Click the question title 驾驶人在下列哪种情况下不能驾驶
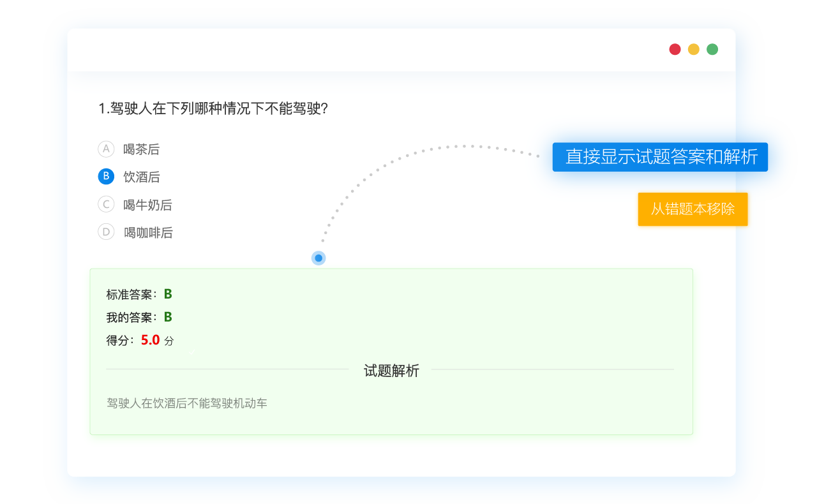 [x=213, y=108]
